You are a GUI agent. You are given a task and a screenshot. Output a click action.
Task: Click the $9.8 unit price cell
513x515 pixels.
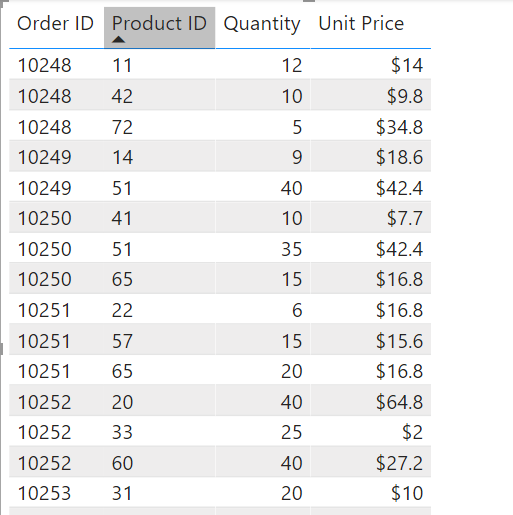click(x=371, y=96)
